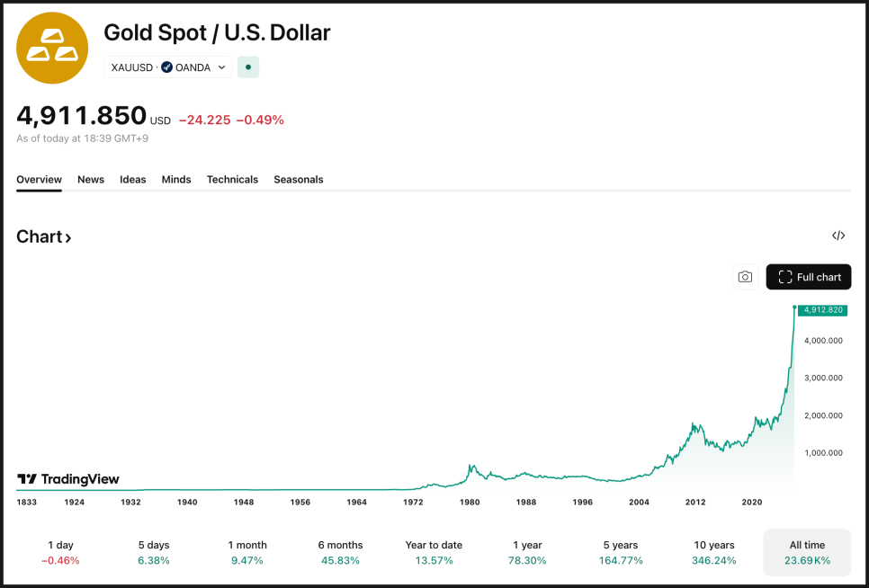Click the camera snapshot icon
Image resolution: width=869 pixels, height=588 pixels.
tap(745, 277)
